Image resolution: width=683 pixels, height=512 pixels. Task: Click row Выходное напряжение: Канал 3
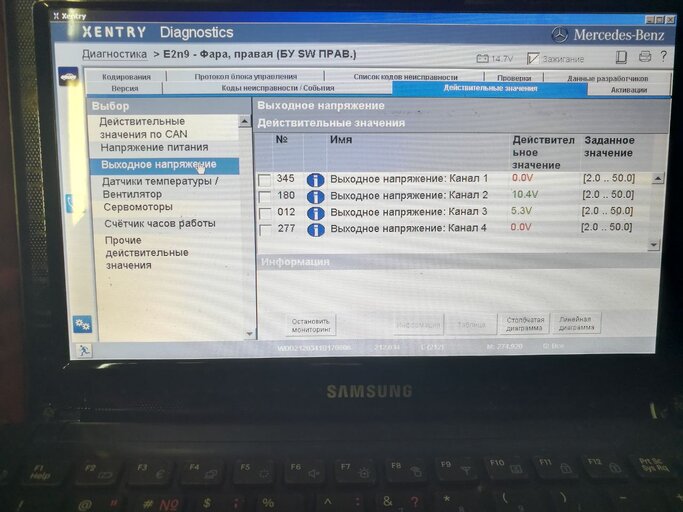pos(453,212)
